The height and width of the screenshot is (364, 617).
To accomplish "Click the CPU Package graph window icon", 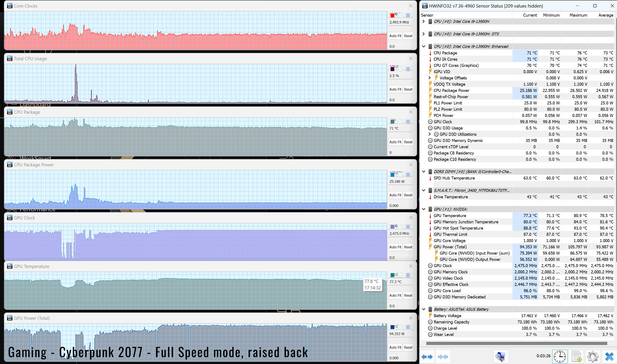I will [x=9, y=112].
